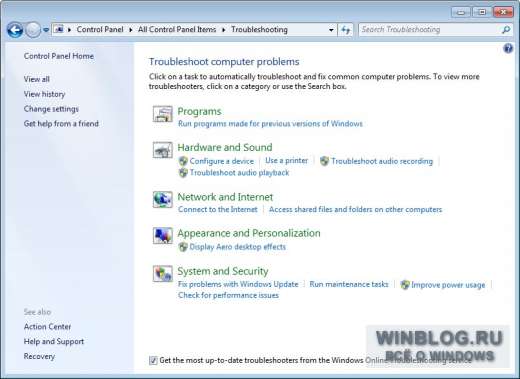Image resolution: width=520 pixels, height=379 pixels.
Task: Click shield icon beside Configure a device
Action: (x=183, y=161)
